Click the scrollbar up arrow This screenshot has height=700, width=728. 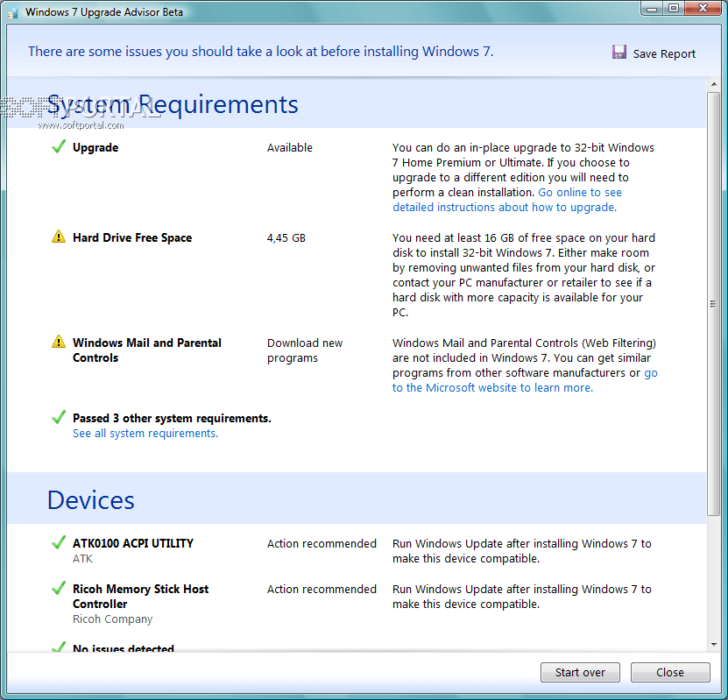(714, 84)
